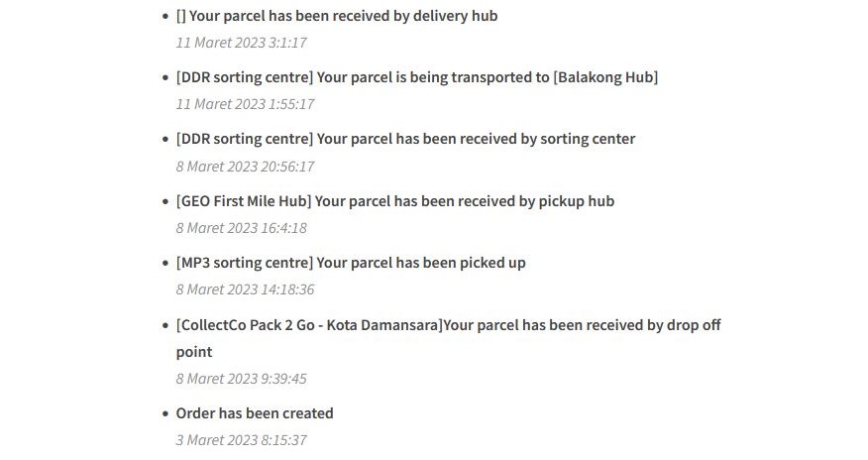Select the delivery hub received status text
The image size is (868, 460).
pyautogui.click(x=337, y=16)
